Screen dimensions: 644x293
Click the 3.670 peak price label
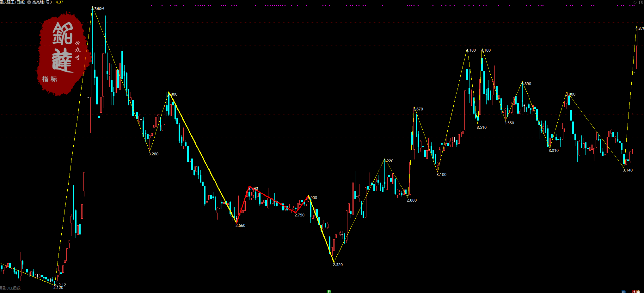click(419, 109)
